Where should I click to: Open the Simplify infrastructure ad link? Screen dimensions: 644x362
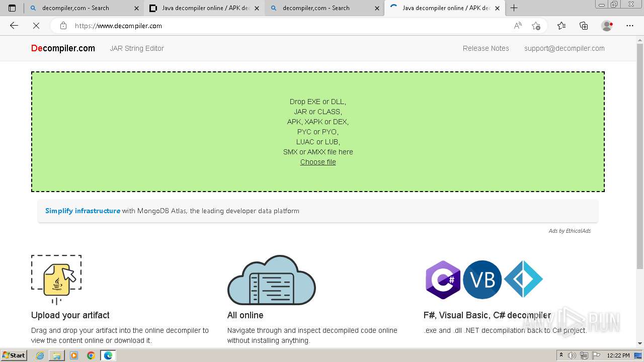click(83, 211)
